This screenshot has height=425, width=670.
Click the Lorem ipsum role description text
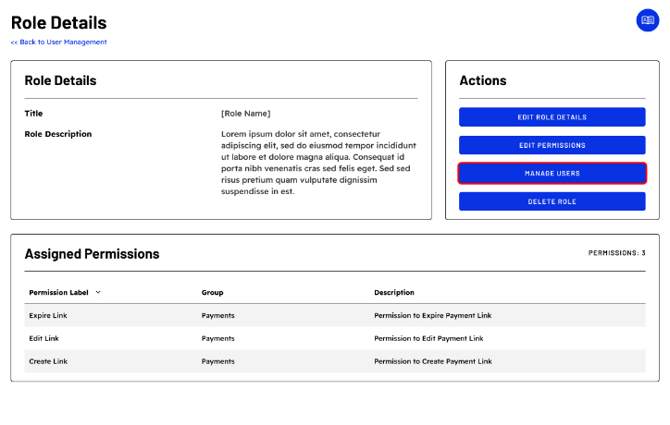(x=315, y=162)
